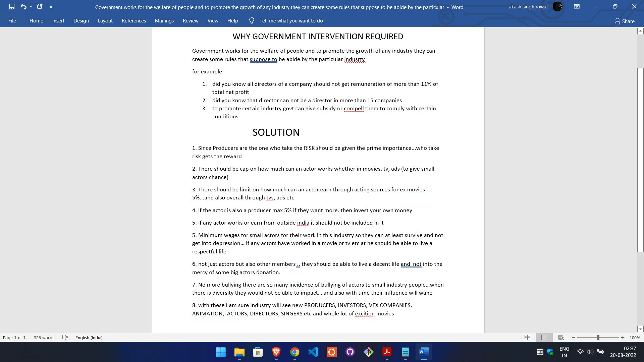The width and height of the screenshot is (644, 362).
Task: Switch to Print Layout view
Action: [x=544, y=338]
